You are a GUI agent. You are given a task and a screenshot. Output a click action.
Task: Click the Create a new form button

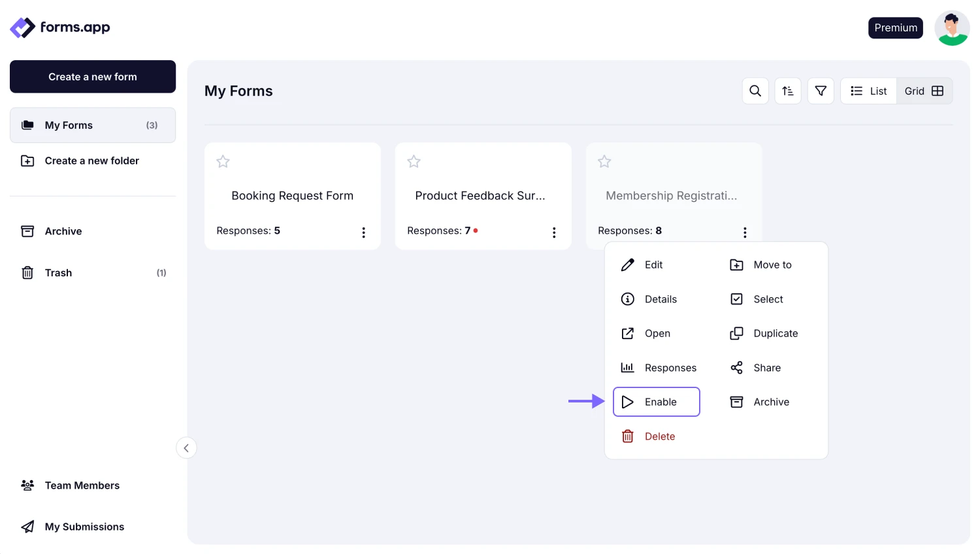[92, 76]
